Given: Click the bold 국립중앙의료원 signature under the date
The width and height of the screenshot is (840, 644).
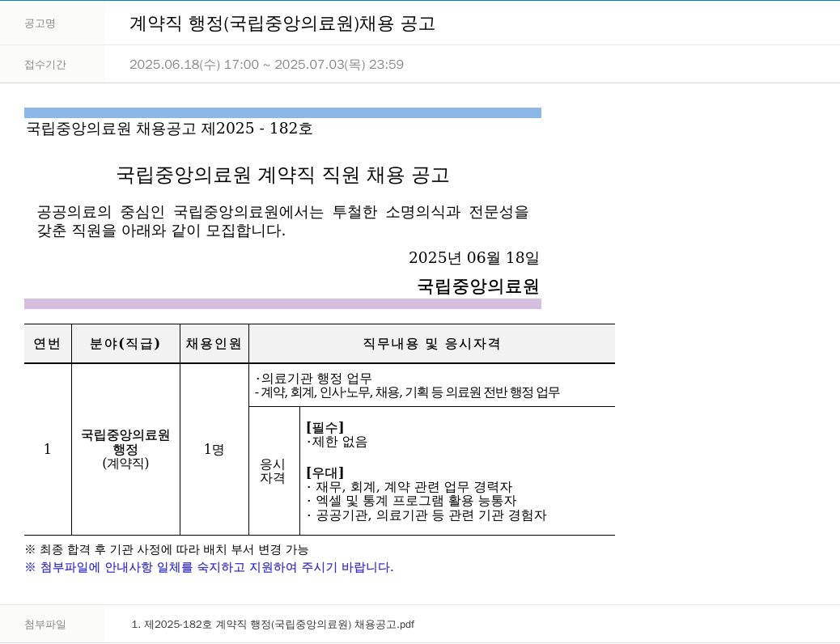Looking at the screenshot, I should click(477, 286).
